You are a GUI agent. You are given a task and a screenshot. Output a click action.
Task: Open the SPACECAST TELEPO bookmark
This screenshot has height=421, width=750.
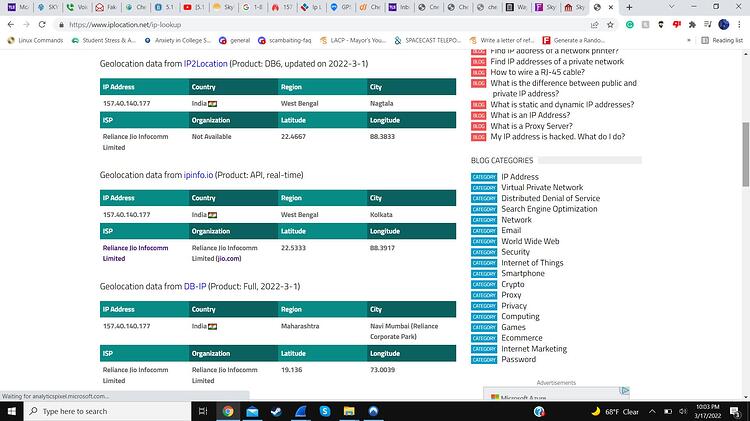click(428, 40)
